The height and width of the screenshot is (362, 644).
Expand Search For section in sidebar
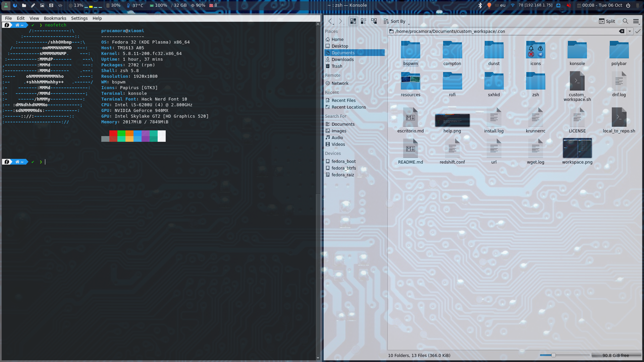[x=336, y=116]
